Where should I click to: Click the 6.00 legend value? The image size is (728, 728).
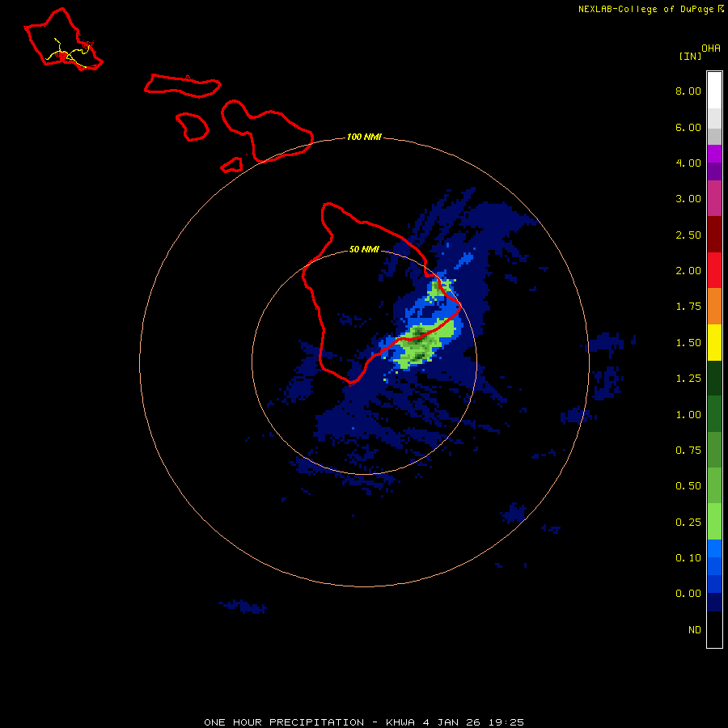pos(688,127)
